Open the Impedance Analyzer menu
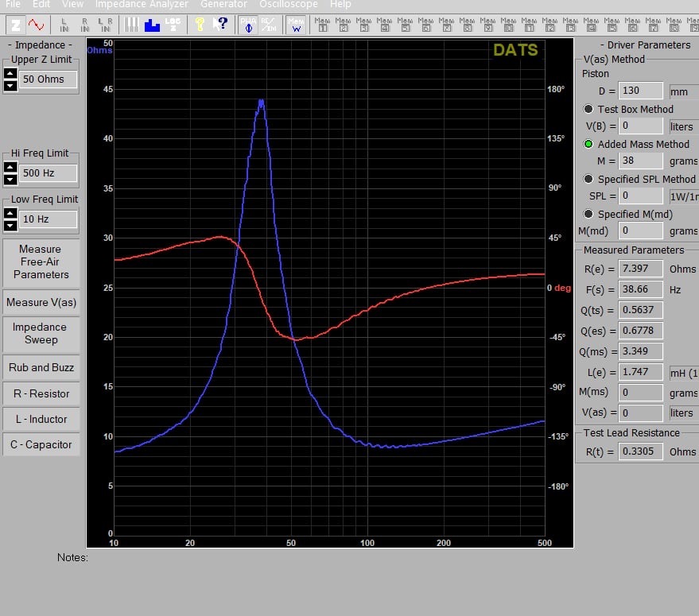This screenshot has width=699, height=616. [x=142, y=5]
